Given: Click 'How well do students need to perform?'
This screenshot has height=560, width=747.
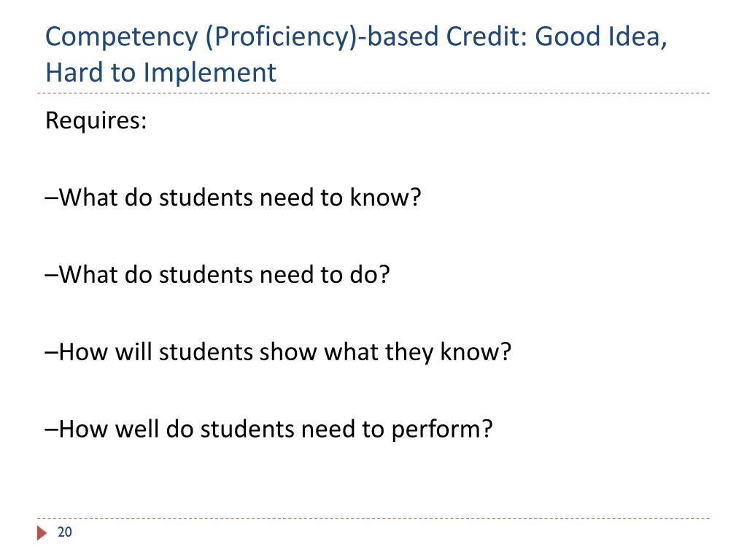Looking at the screenshot, I should (x=268, y=429).
